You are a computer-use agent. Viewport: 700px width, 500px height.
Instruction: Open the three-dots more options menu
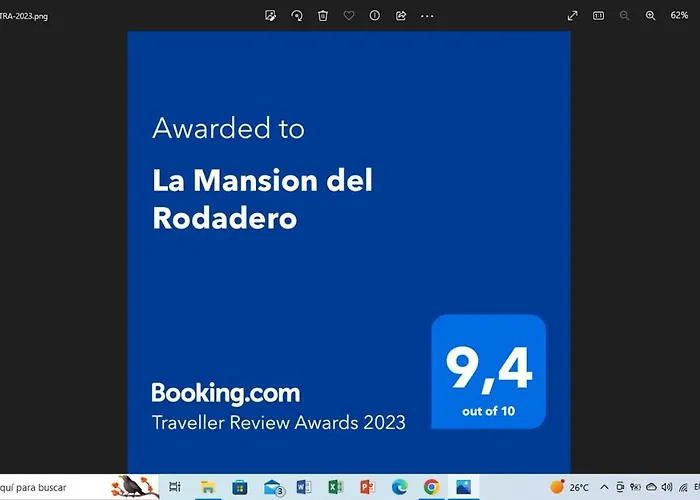[x=427, y=16]
